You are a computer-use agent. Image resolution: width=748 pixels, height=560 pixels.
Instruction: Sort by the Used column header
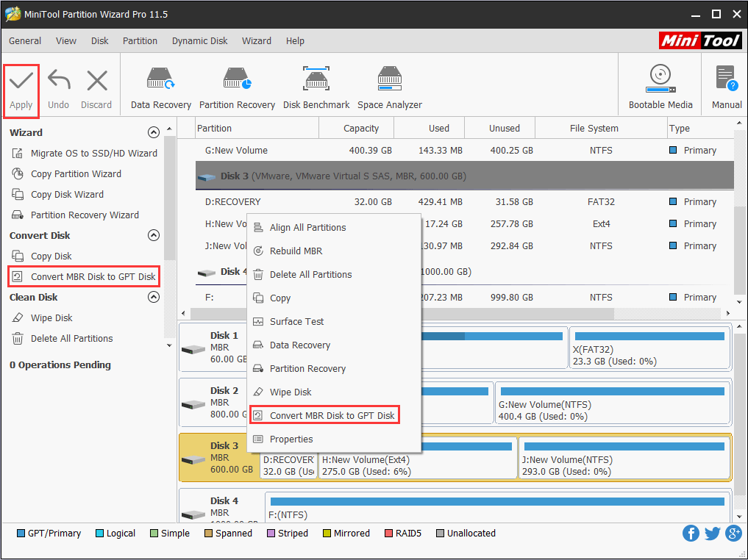430,129
